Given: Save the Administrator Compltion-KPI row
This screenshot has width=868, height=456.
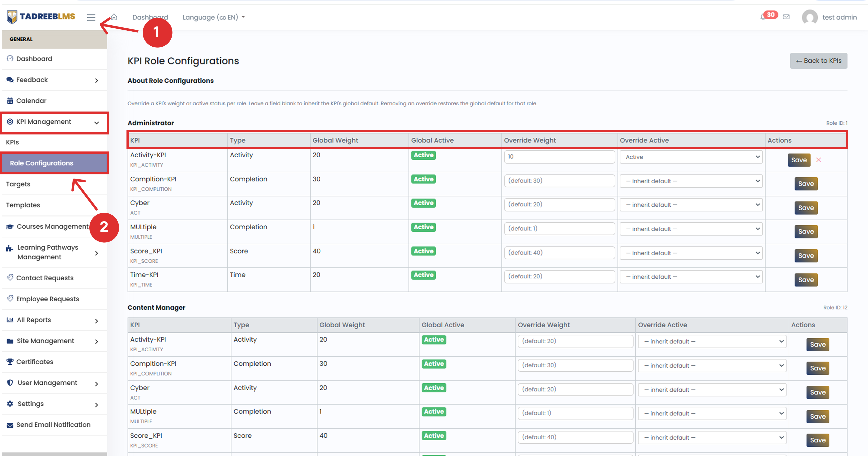Looking at the screenshot, I should click(x=806, y=184).
